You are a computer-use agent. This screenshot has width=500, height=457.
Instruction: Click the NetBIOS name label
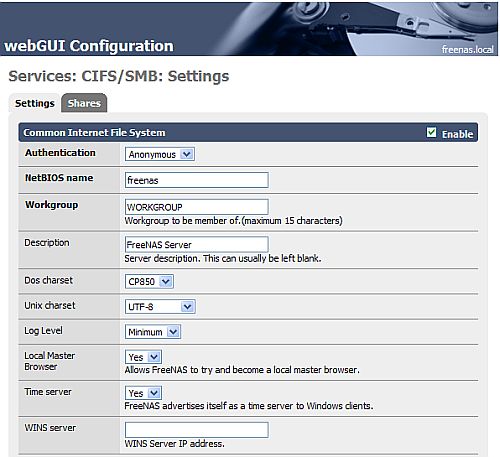coord(59,178)
